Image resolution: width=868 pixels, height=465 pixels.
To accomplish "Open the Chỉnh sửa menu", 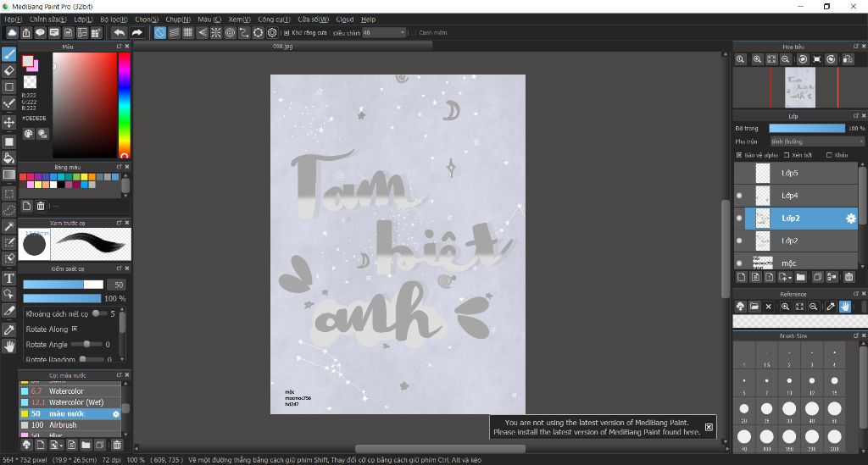I will [48, 19].
